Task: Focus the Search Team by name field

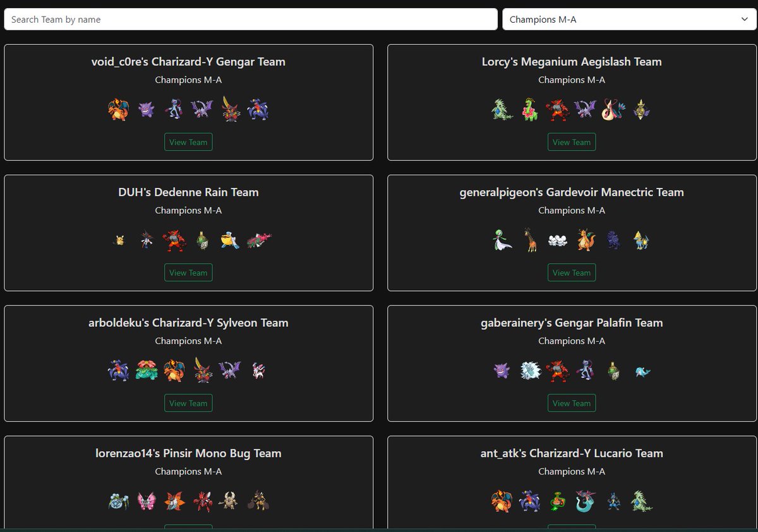Action: coord(251,20)
